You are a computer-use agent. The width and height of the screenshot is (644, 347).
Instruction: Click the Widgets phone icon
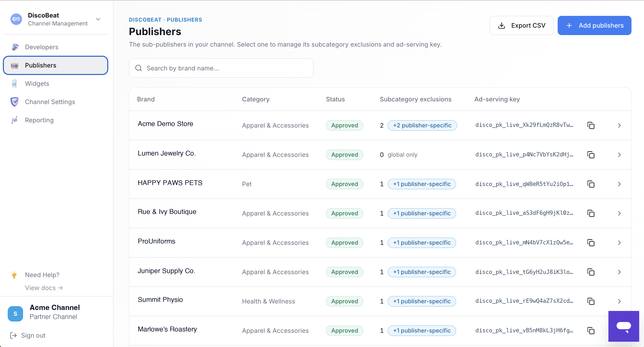[x=14, y=83]
